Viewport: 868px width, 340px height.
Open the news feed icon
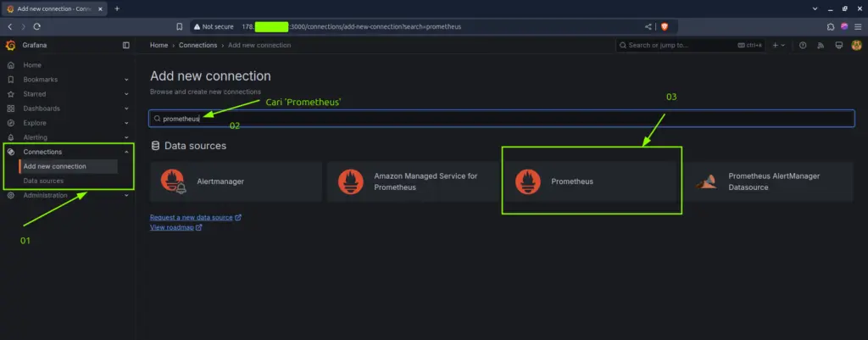pos(821,46)
